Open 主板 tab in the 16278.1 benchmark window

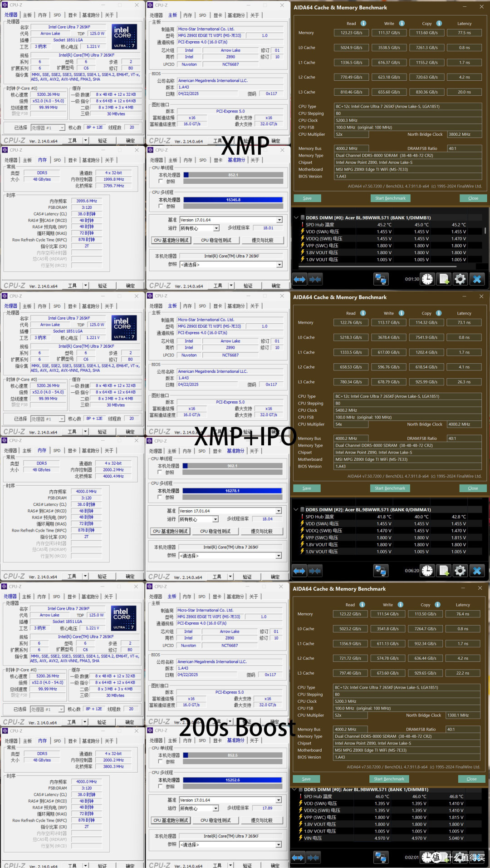tap(172, 451)
